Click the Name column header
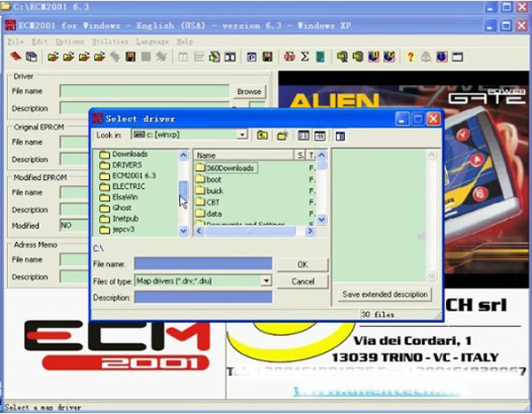 pyautogui.click(x=244, y=155)
